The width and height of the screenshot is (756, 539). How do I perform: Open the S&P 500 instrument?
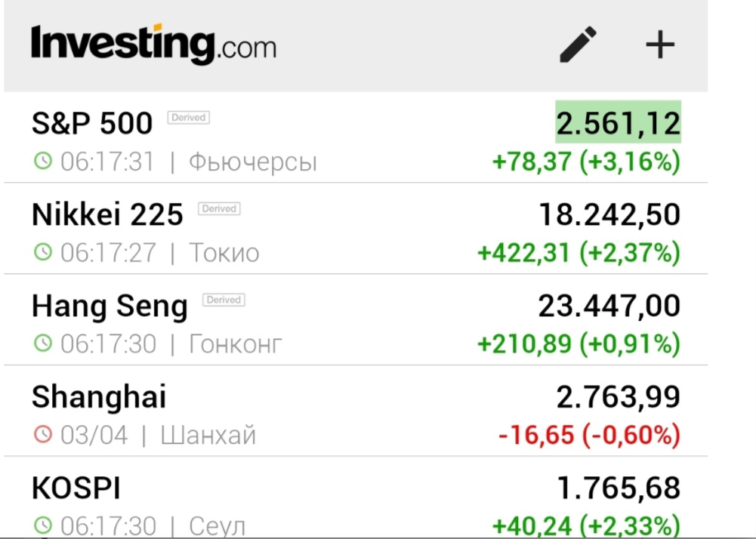pyautogui.click(x=356, y=137)
